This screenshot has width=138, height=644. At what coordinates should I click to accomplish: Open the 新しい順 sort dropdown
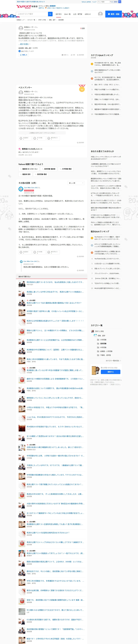[x=76, y=183]
